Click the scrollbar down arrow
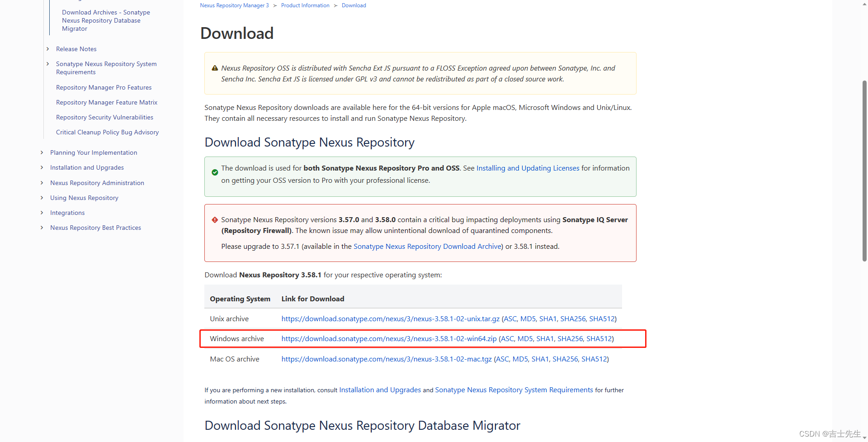The width and height of the screenshot is (868, 442). pos(864,438)
